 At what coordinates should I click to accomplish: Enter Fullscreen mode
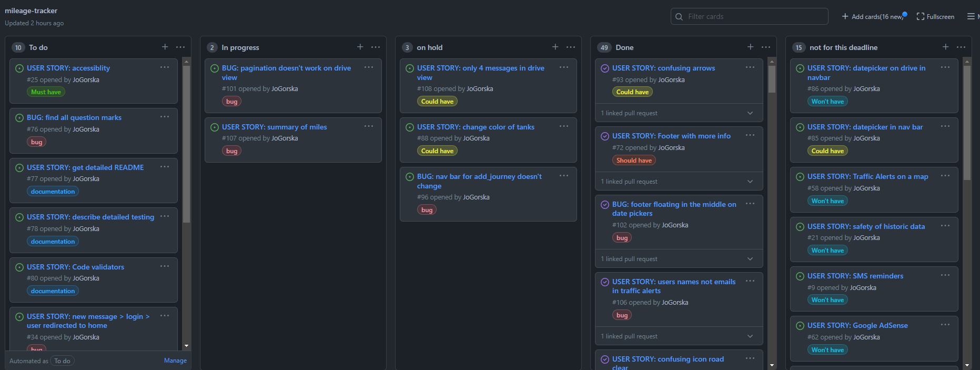(x=935, y=16)
